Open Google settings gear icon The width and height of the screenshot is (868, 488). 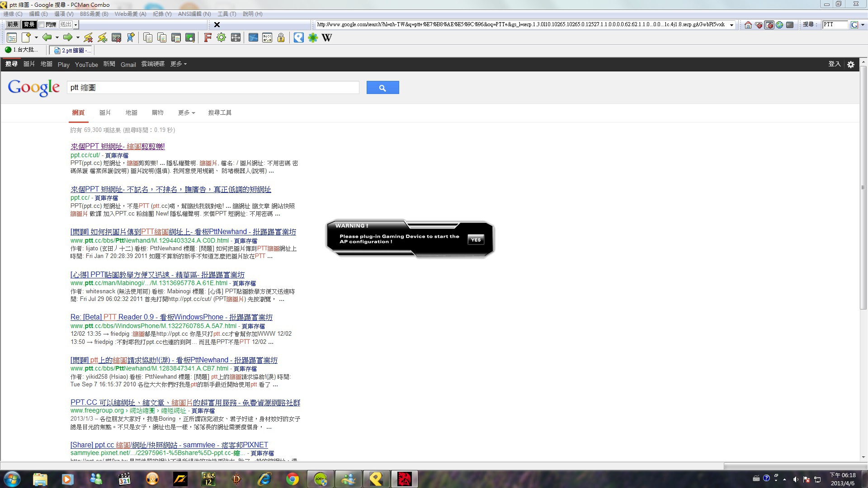851,65
